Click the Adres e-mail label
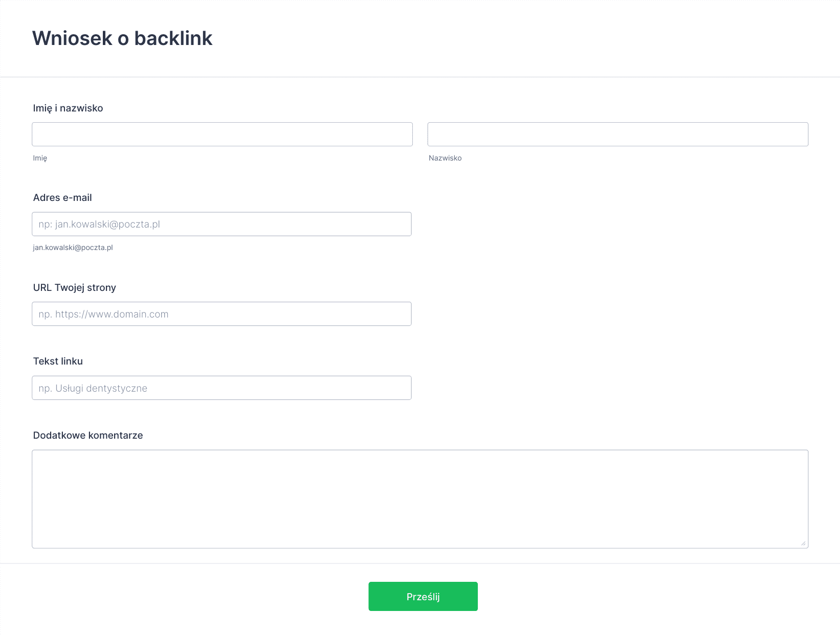Screen dimensions: 840x635 coord(62,198)
